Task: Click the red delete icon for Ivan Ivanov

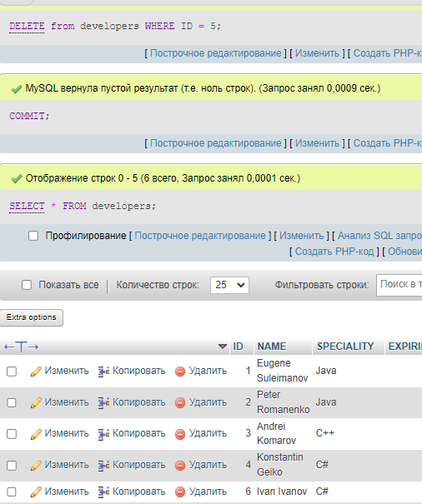Action: point(180,492)
